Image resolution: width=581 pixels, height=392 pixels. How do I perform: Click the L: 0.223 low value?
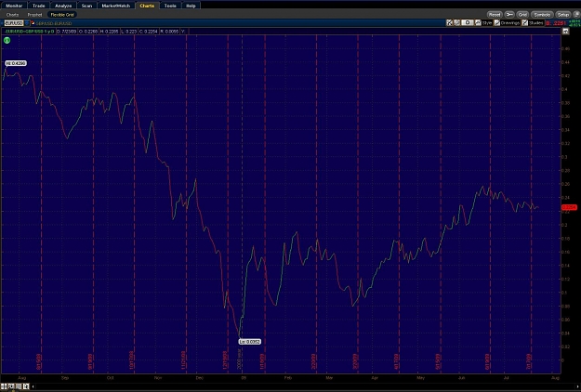pos(129,32)
